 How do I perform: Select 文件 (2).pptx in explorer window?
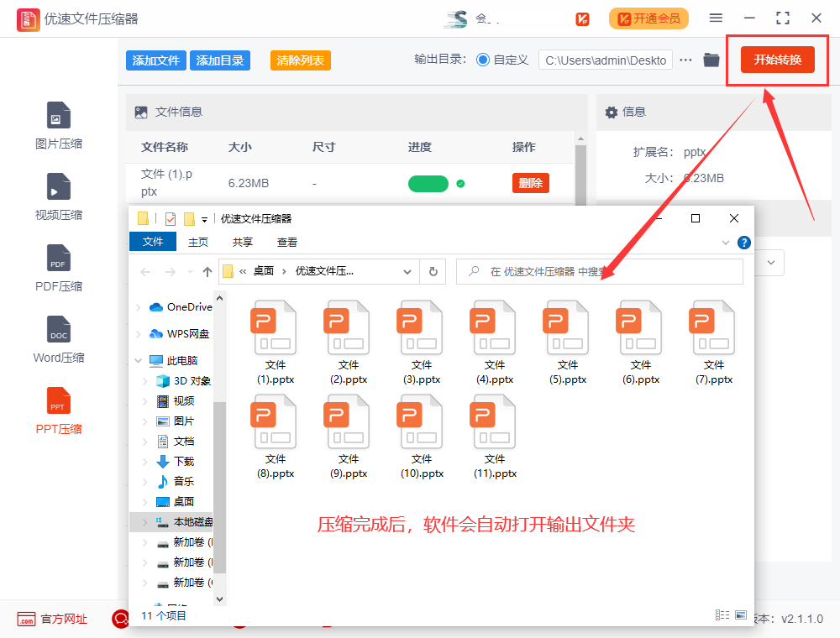(x=349, y=343)
